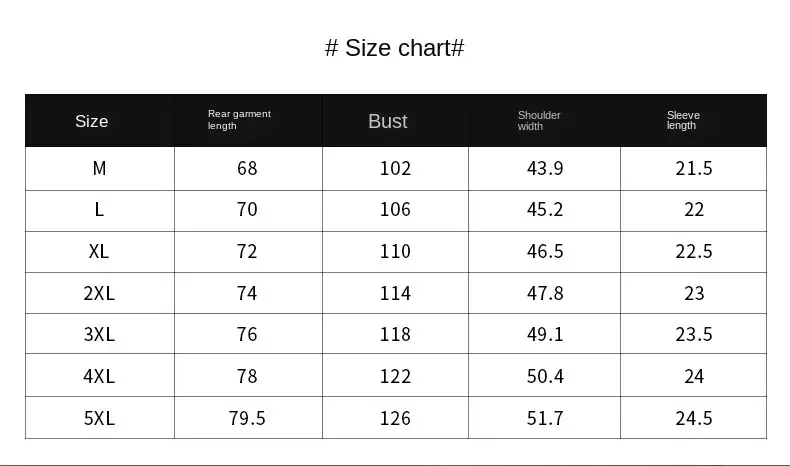The width and height of the screenshot is (790, 466).
Task: Click the Shoulder width header
Action: point(539,121)
